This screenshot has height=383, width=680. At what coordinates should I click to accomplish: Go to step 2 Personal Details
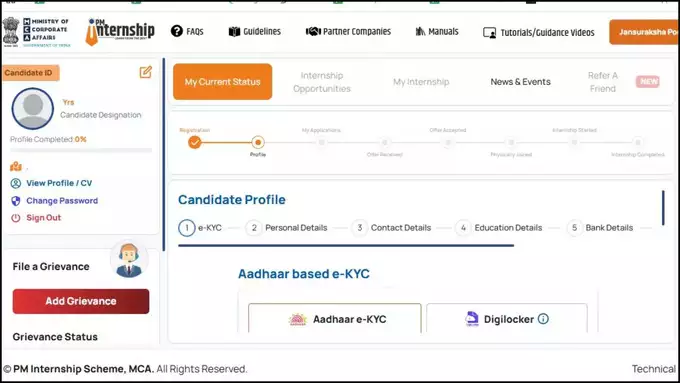coord(286,228)
